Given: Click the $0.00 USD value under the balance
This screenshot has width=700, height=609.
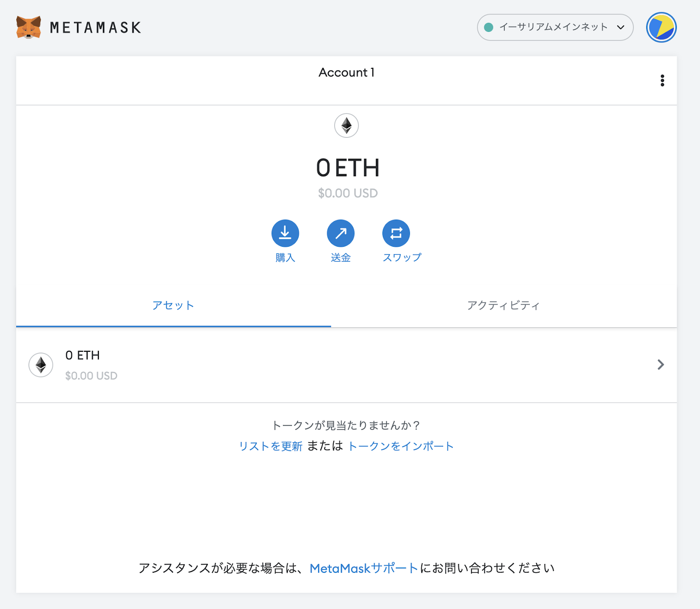Looking at the screenshot, I should pyautogui.click(x=348, y=193).
